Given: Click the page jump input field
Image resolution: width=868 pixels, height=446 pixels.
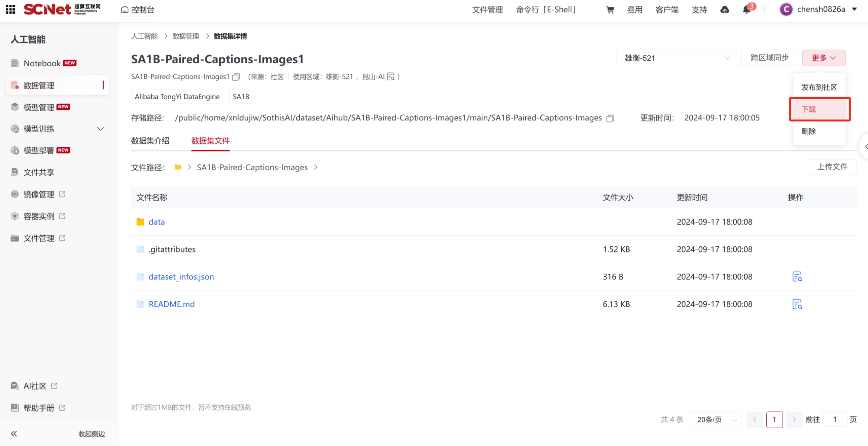Looking at the screenshot, I should tap(834, 419).
